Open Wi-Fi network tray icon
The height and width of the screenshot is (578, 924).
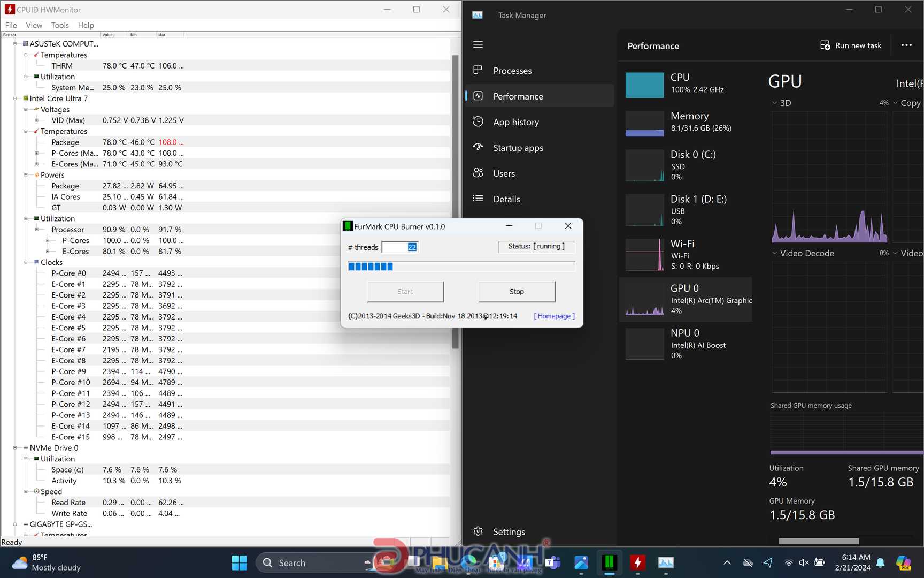(x=789, y=562)
